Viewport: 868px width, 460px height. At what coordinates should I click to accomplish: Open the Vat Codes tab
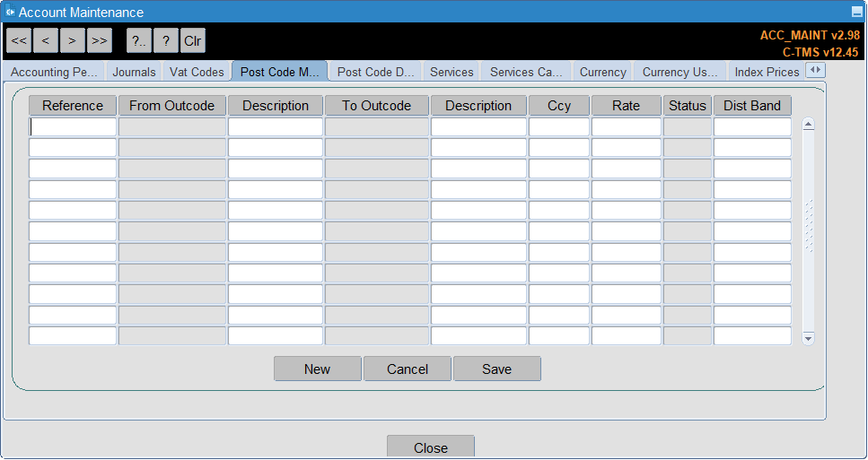click(197, 72)
